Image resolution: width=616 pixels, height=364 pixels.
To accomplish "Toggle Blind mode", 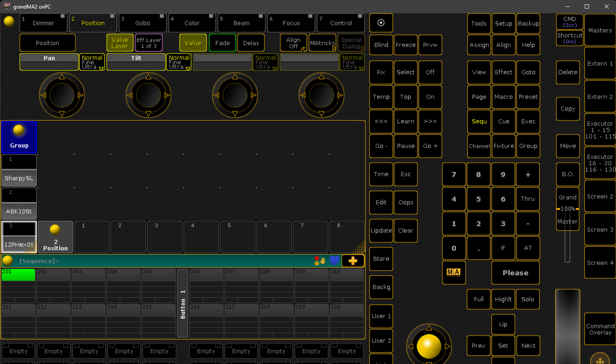I will [381, 45].
